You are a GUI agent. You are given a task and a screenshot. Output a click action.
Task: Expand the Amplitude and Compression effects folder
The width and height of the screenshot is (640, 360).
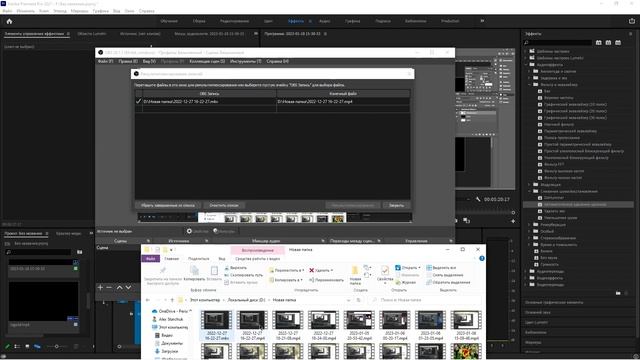[529, 71]
